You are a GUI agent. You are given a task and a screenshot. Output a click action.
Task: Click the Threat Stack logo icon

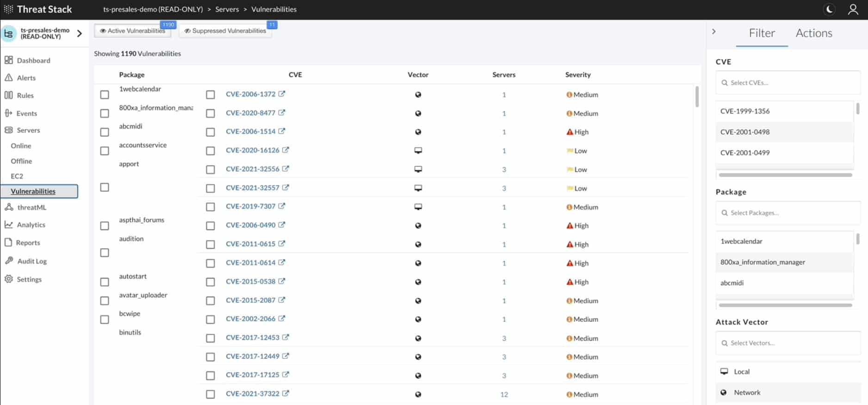tap(8, 9)
